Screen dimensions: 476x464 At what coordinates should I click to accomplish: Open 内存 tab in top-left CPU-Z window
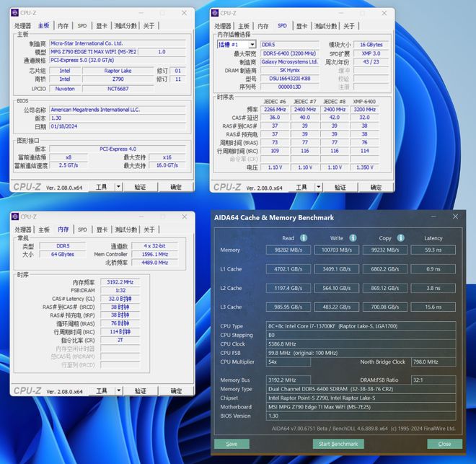63,26
